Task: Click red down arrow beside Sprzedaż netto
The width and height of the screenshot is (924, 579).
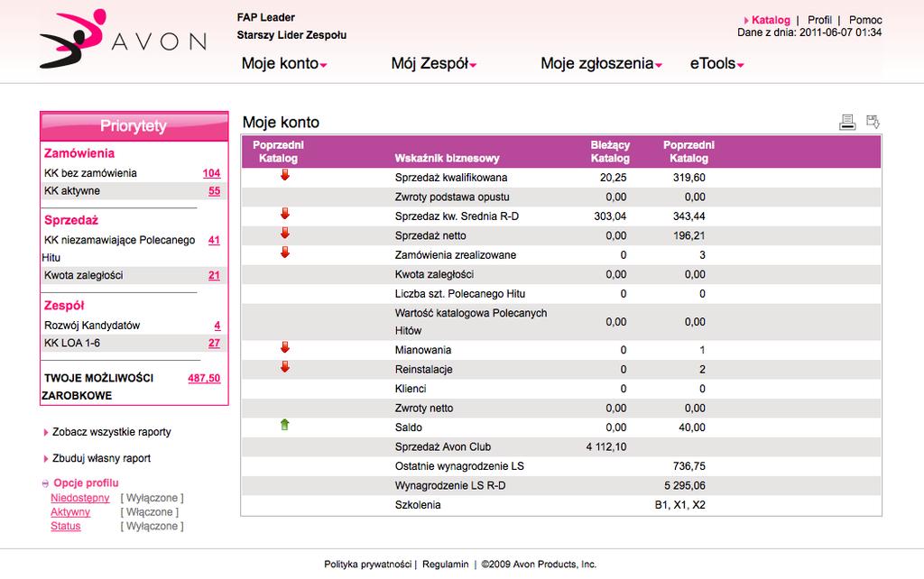Action: pos(285,233)
